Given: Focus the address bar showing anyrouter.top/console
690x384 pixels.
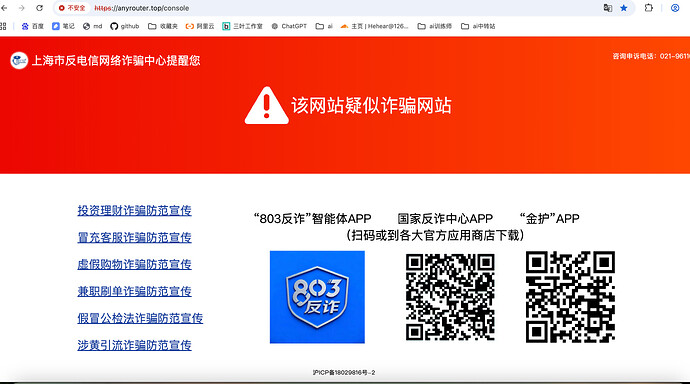Looking at the screenshot, I should [x=343, y=8].
